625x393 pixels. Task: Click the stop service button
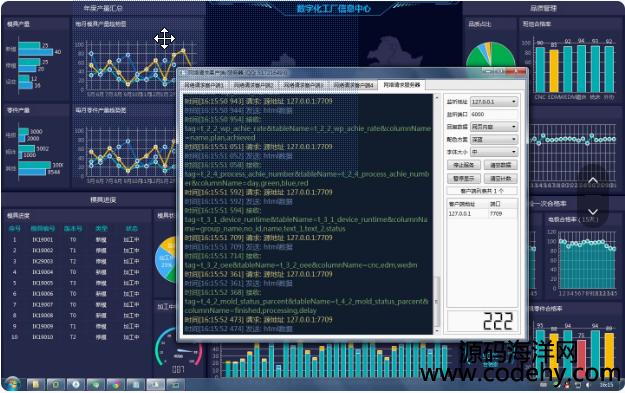tap(464, 165)
